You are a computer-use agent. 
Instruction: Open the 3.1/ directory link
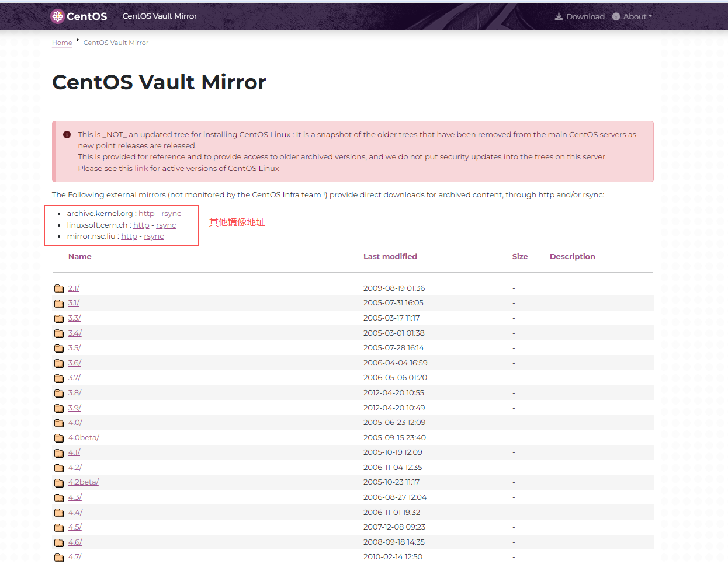click(74, 303)
